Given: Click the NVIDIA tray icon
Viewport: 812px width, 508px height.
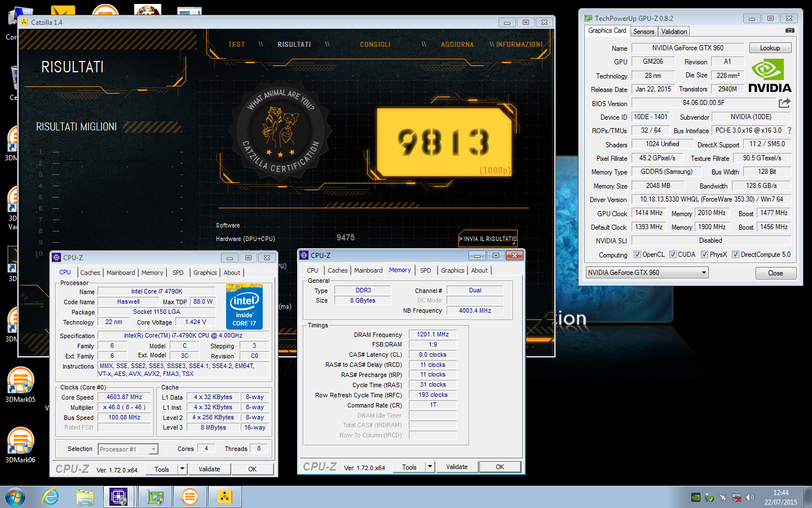Looking at the screenshot, I should point(696,497).
